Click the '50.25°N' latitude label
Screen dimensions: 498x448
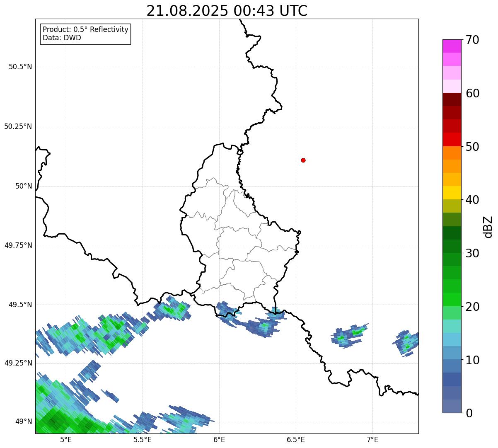point(18,126)
